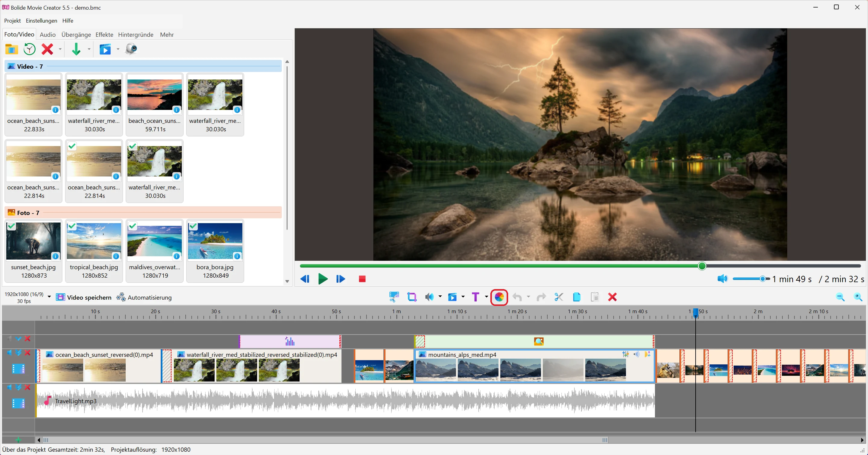Viewport: 868px width, 455px height.
Task: Toggle the preview volume speaker icon
Action: coord(722,279)
